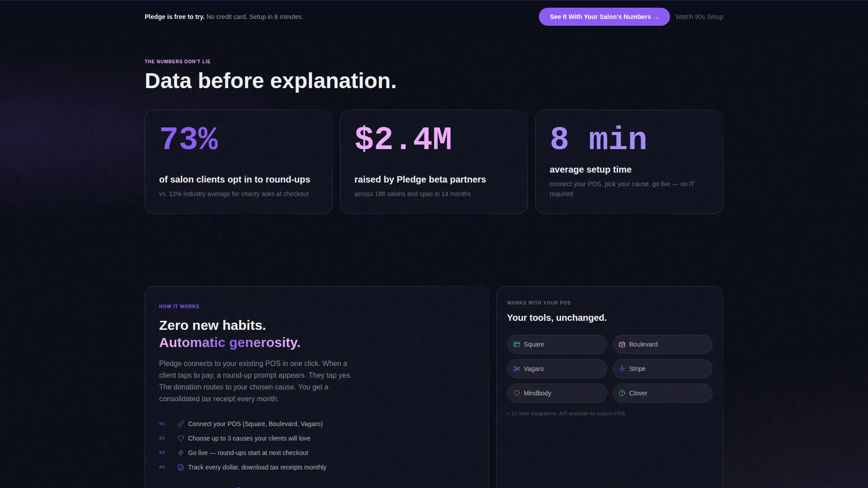868x488 pixels.
Task: Choose the Vagaro integration chip
Action: click(557, 369)
